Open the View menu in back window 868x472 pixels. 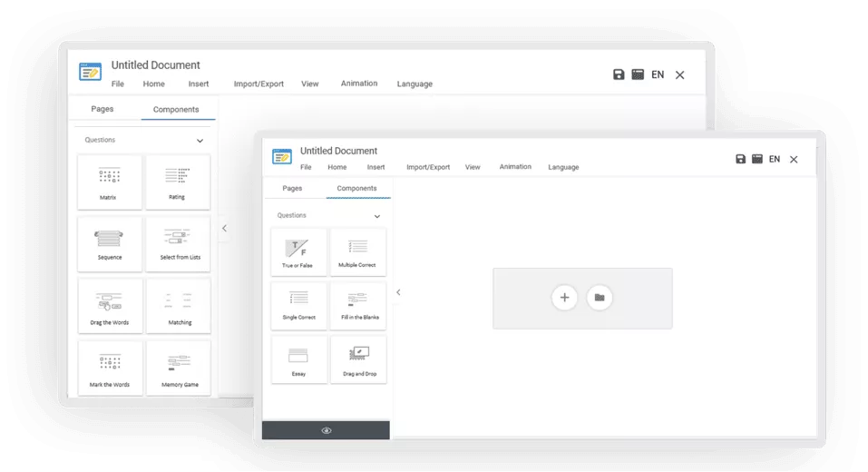coord(310,84)
